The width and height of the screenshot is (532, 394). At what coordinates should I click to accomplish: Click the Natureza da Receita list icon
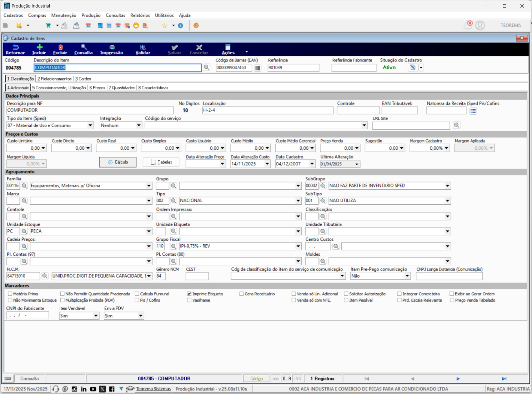pos(473,111)
